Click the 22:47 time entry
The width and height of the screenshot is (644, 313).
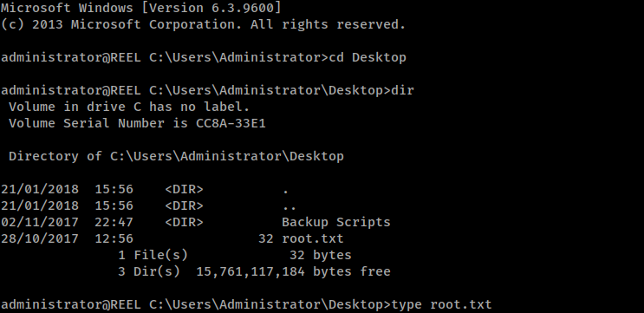pyautogui.click(x=114, y=222)
